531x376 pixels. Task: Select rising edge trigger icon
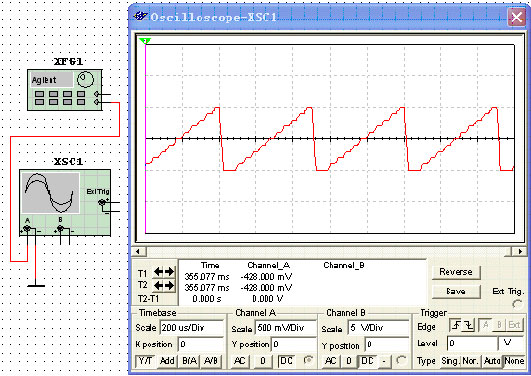[x=456, y=326]
